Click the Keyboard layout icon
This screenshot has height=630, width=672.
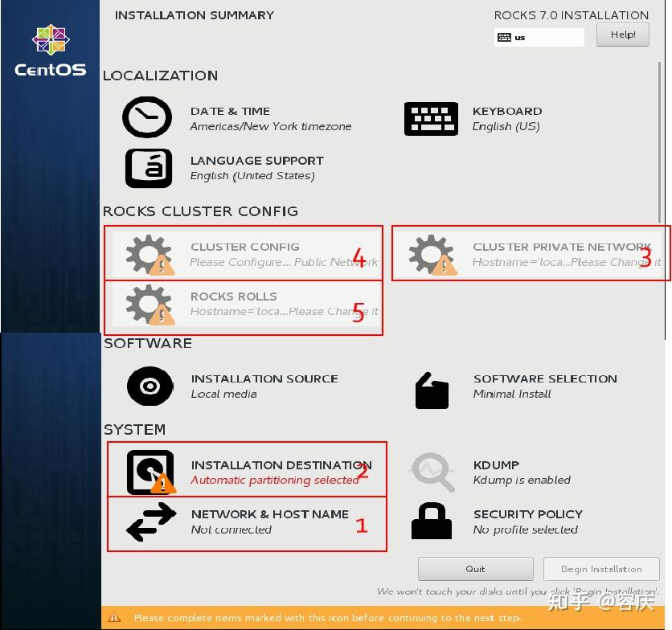click(431, 119)
